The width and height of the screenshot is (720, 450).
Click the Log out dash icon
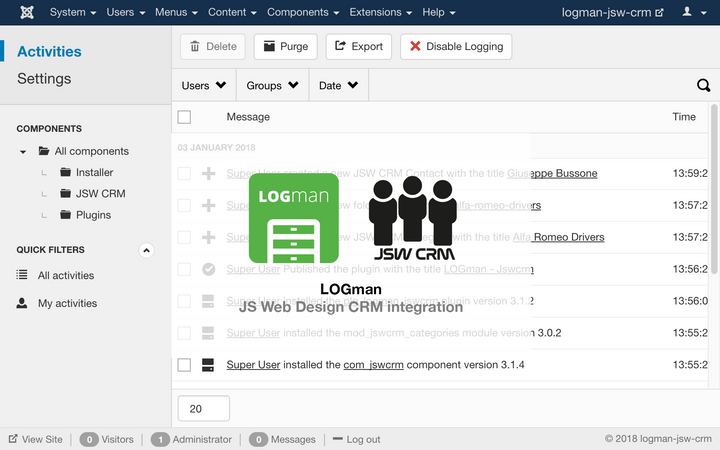click(x=338, y=439)
